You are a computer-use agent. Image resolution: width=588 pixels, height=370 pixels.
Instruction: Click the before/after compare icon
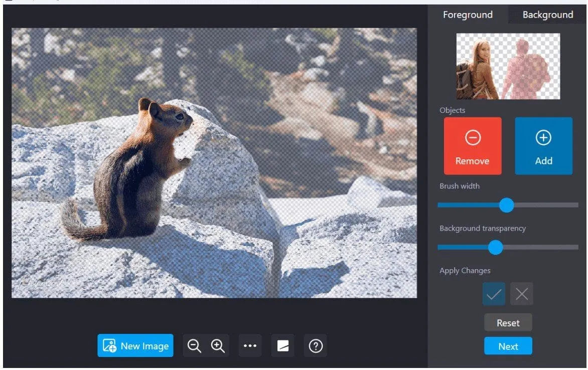pos(283,346)
